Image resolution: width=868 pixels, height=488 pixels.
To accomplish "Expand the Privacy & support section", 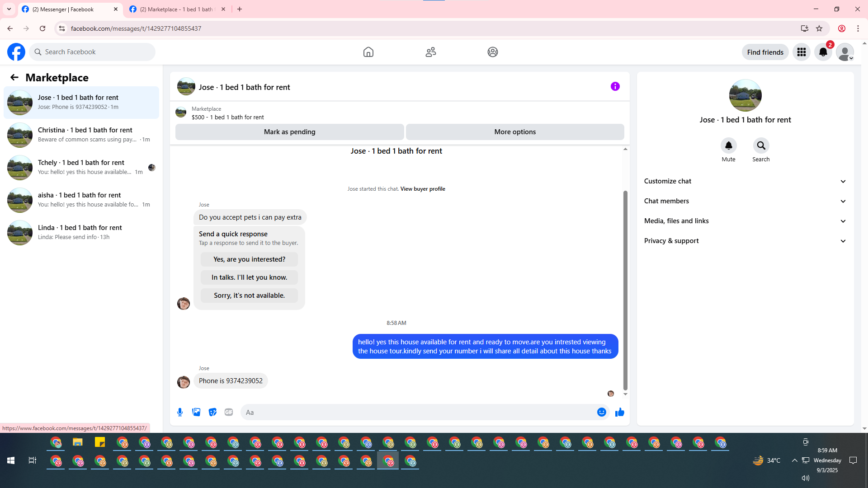I will click(x=745, y=241).
